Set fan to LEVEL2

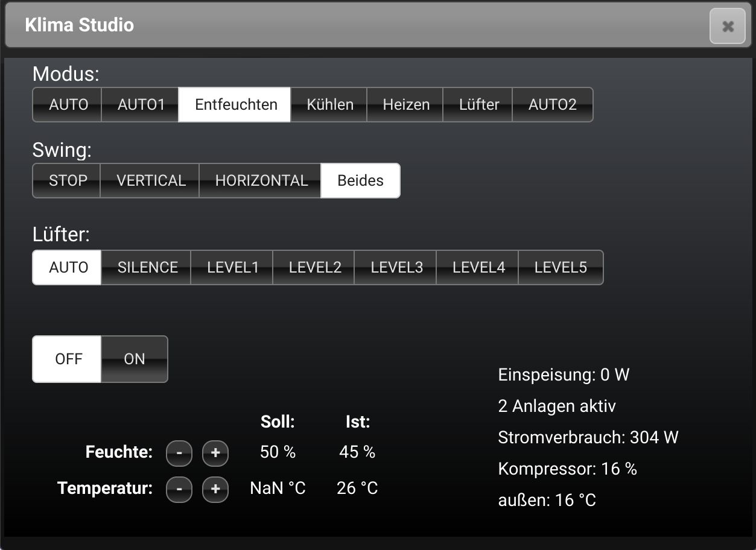(x=314, y=267)
